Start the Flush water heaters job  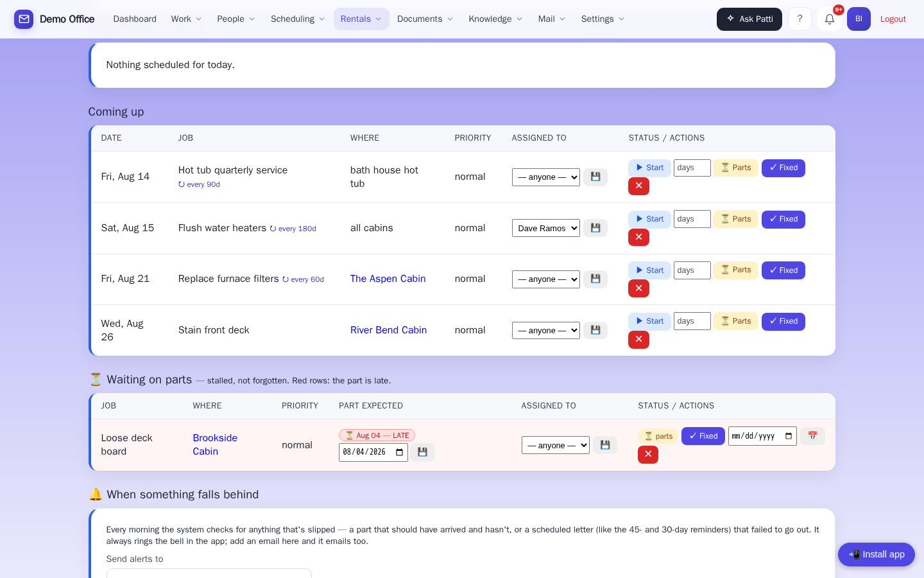[649, 219]
